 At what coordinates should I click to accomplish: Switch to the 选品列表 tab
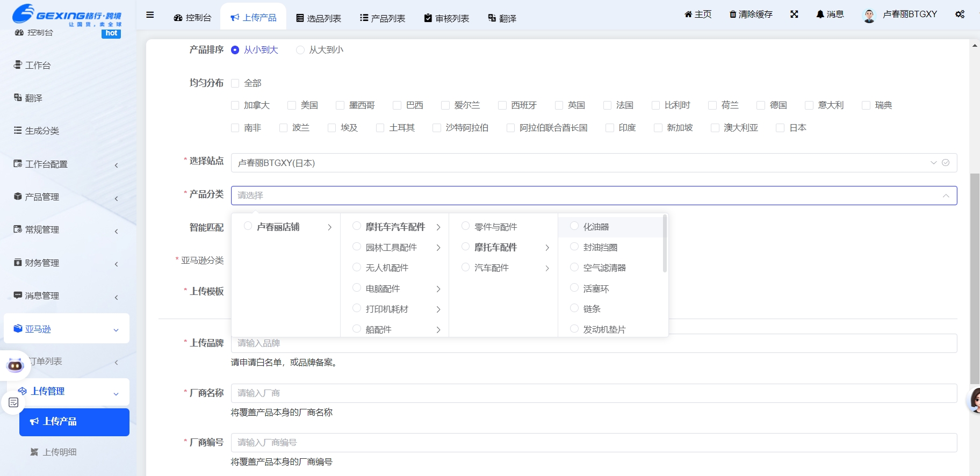point(319,18)
